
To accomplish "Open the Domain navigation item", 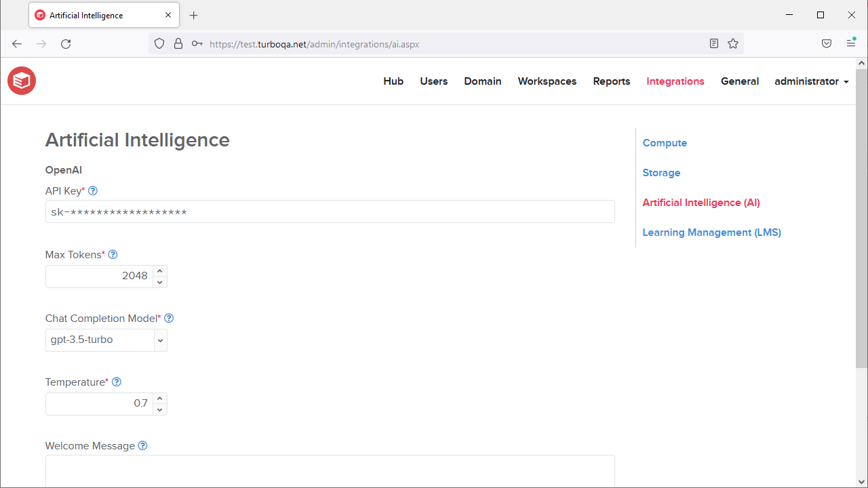I will (x=483, y=81).
